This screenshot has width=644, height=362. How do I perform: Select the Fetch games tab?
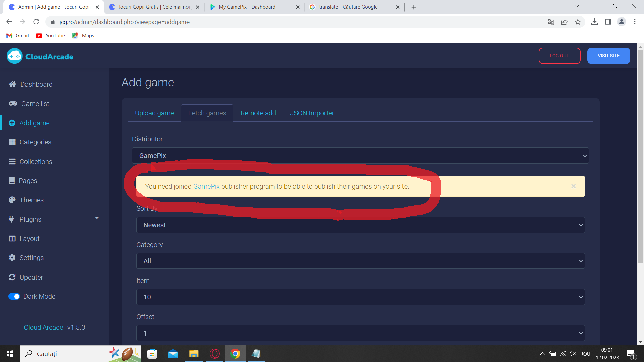(x=207, y=113)
